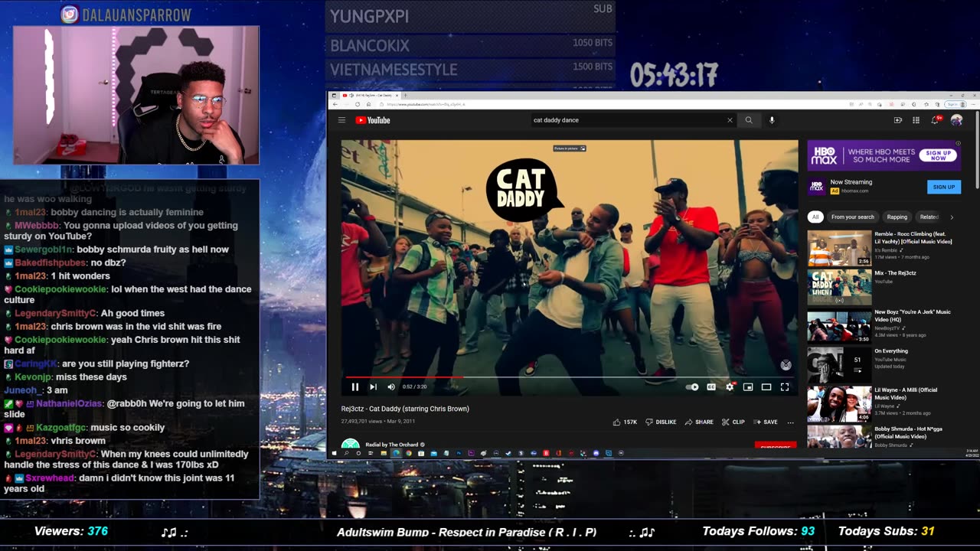Open Remble - Rocc Climbing thumbnail
The height and width of the screenshot is (551, 980).
(839, 248)
